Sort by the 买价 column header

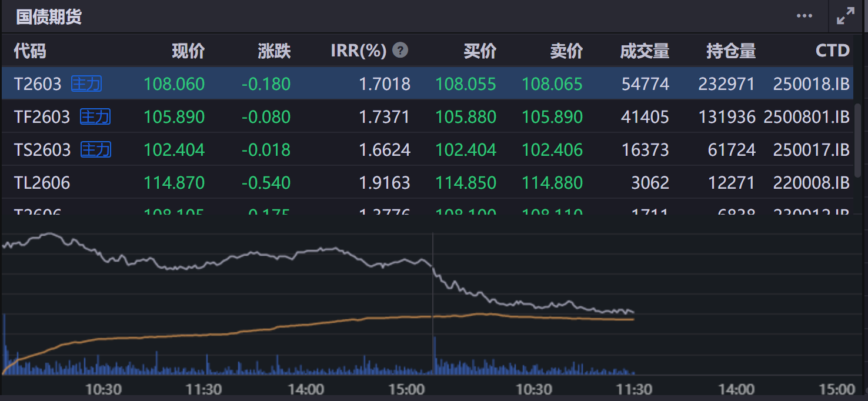[x=480, y=51]
